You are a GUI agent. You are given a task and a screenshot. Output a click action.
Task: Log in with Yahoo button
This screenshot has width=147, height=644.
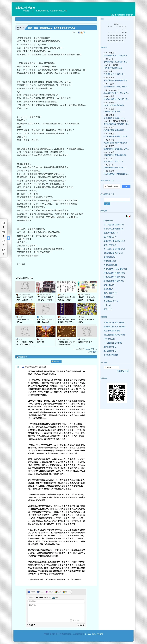tap(50, 592)
